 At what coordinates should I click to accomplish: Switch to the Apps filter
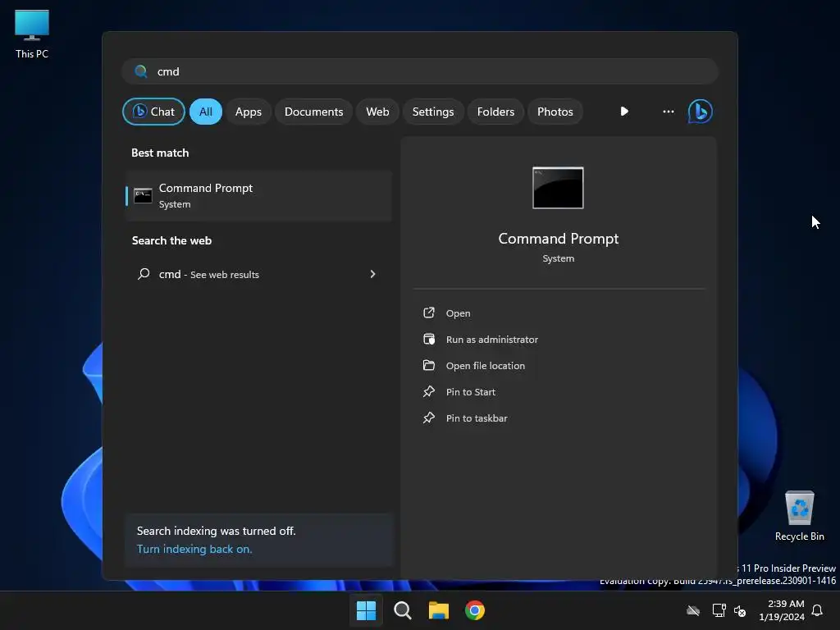[x=248, y=112]
